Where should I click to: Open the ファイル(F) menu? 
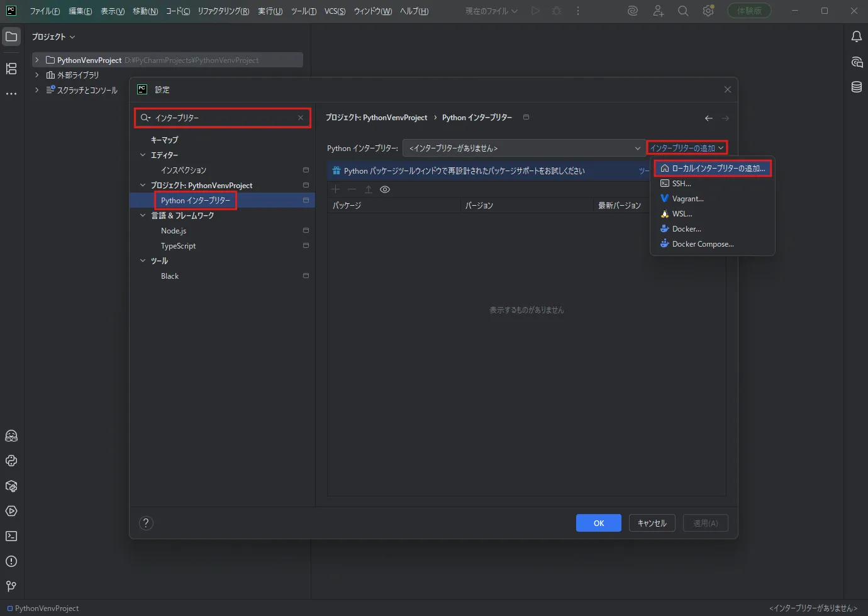coord(45,11)
